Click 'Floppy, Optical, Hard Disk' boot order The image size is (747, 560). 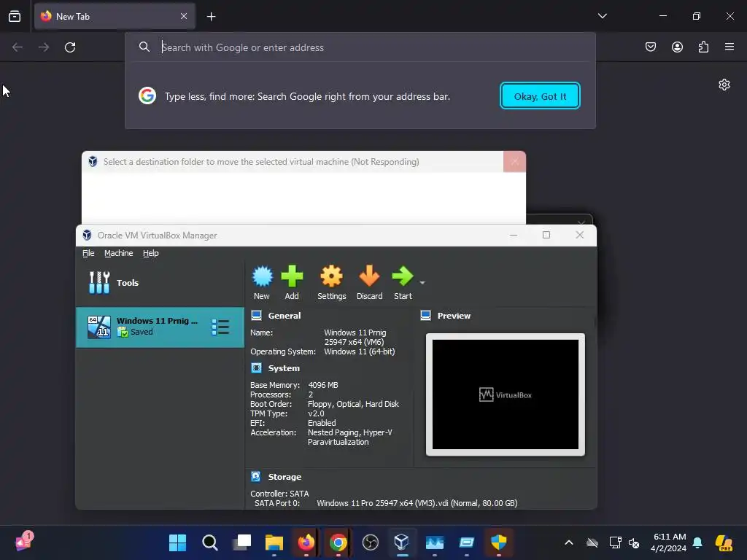tap(353, 404)
